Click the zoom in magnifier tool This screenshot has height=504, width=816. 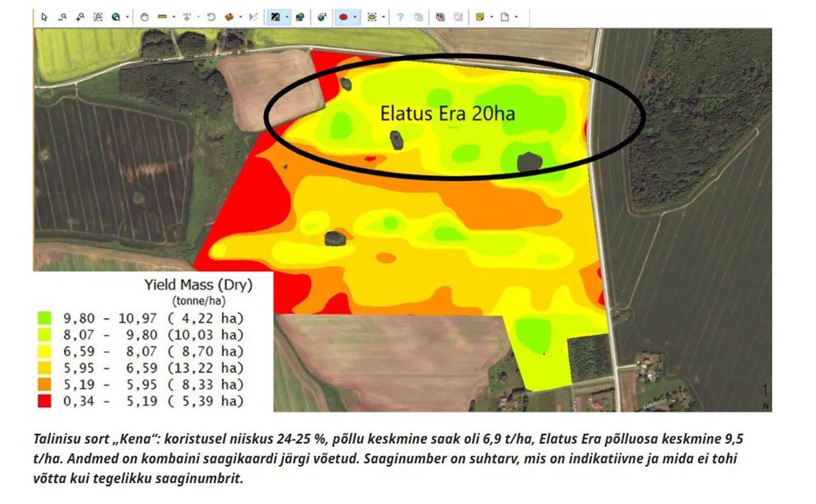[x=80, y=17]
